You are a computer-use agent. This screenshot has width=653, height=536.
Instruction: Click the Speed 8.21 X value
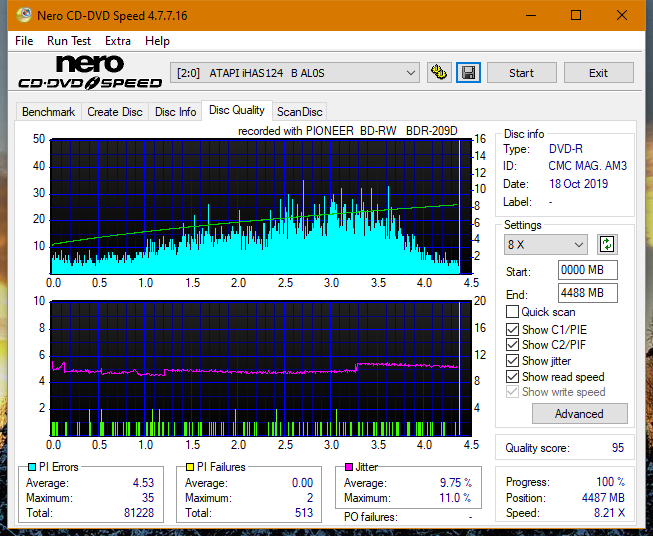coord(609,512)
